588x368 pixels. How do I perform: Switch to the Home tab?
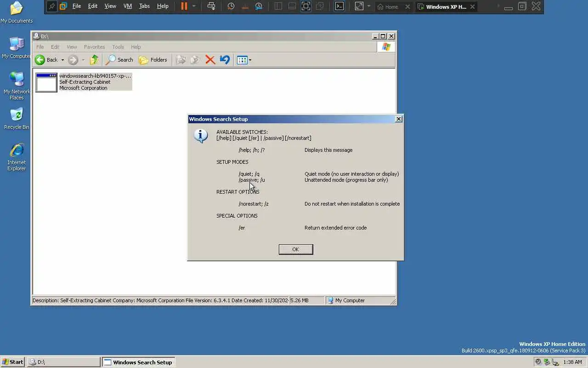pos(388,7)
